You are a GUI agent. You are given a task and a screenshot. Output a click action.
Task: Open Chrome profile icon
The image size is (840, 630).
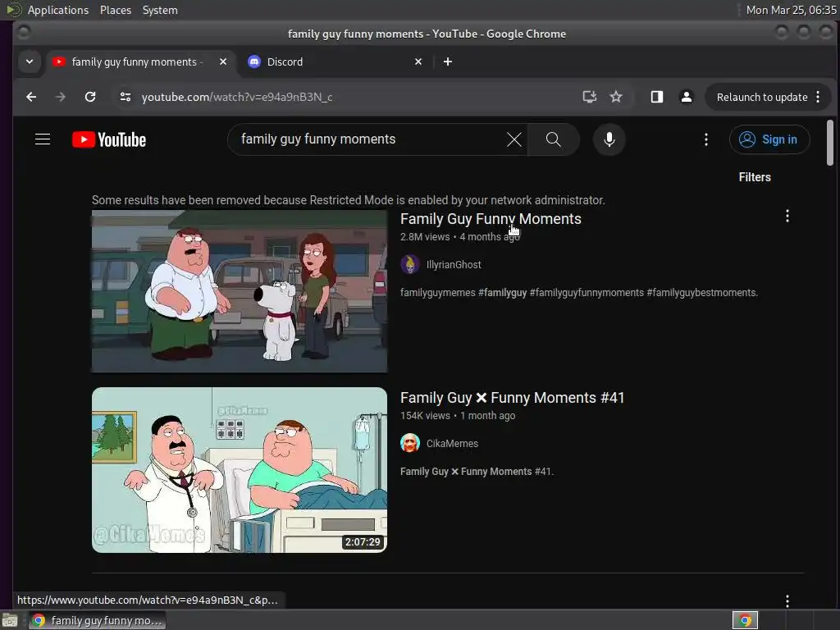click(687, 97)
